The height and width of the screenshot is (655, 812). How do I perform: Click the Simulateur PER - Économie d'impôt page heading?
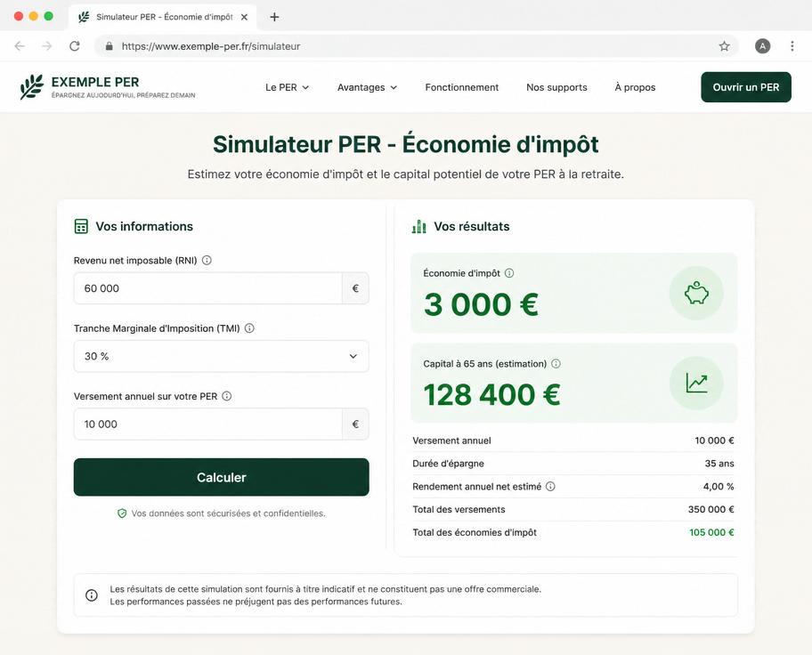[405, 144]
